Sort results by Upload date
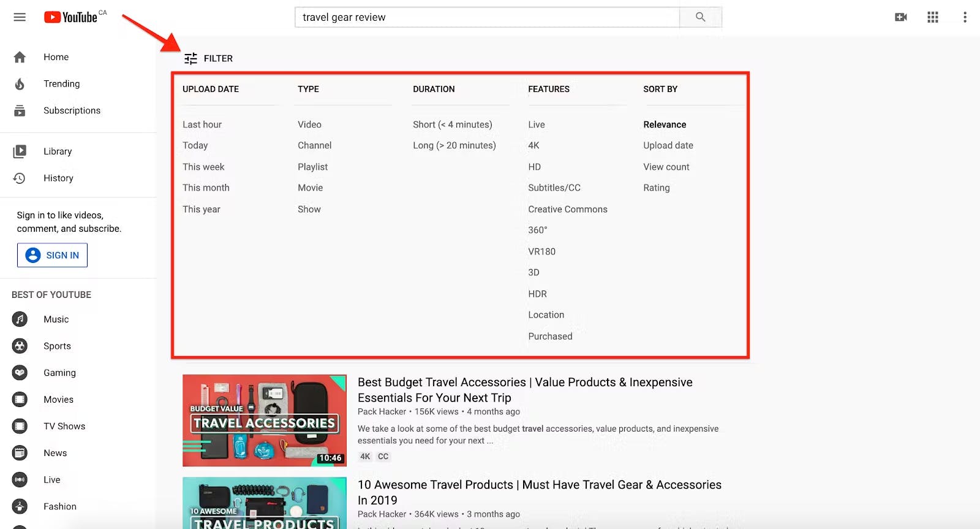This screenshot has height=529, width=980. click(668, 145)
